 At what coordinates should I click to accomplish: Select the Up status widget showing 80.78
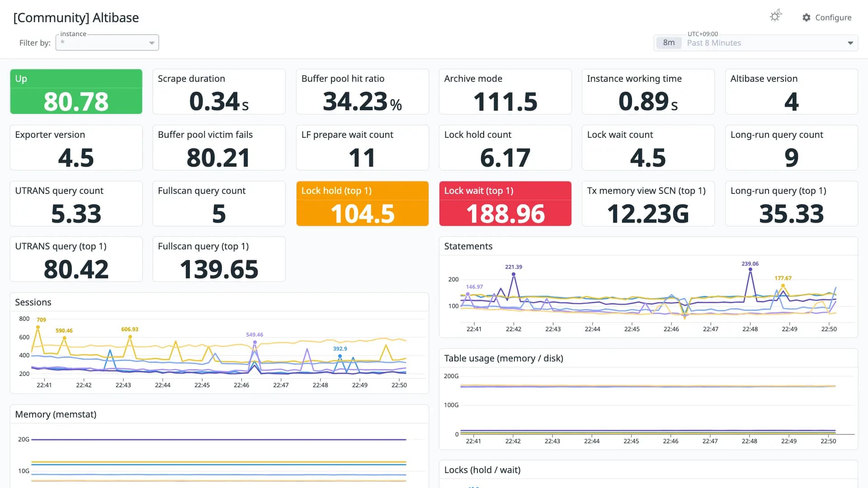click(76, 92)
